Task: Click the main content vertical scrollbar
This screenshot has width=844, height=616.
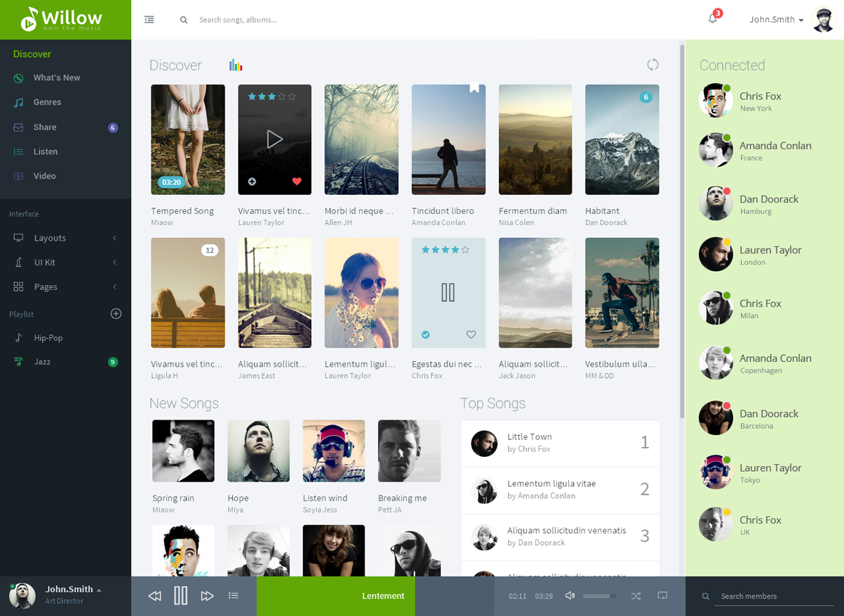Action: 683,232
